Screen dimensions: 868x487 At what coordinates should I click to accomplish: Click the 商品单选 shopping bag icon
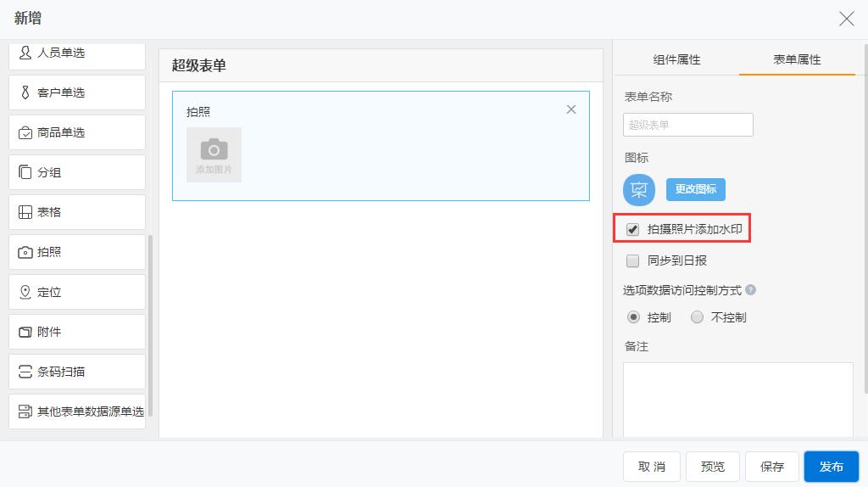pos(25,132)
